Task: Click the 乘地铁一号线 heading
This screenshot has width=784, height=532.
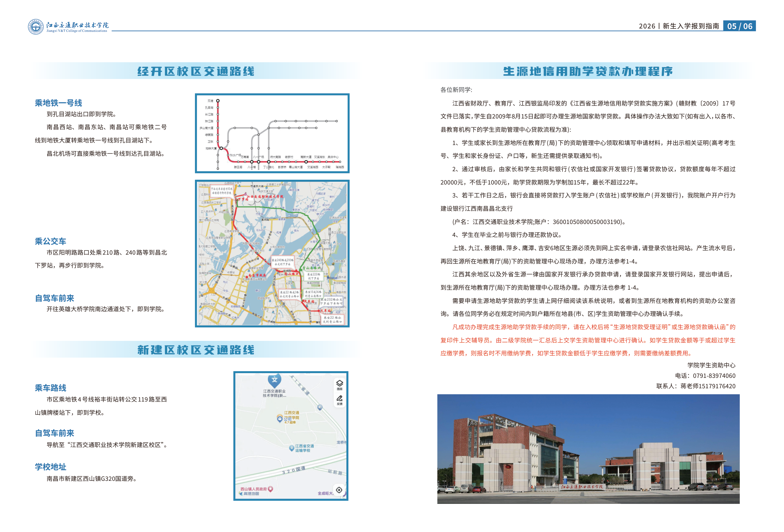Action: [x=58, y=103]
